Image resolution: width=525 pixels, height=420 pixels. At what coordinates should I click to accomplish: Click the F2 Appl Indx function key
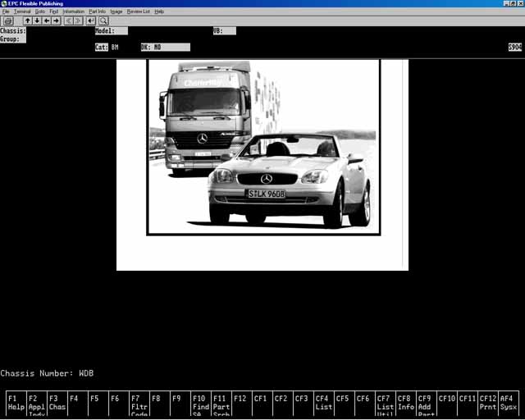point(37,404)
